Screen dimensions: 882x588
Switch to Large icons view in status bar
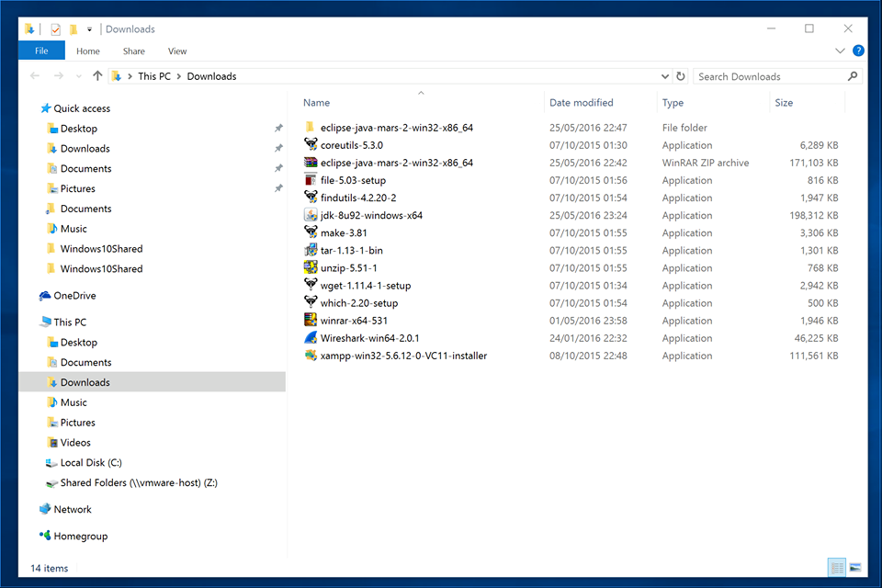(855, 567)
